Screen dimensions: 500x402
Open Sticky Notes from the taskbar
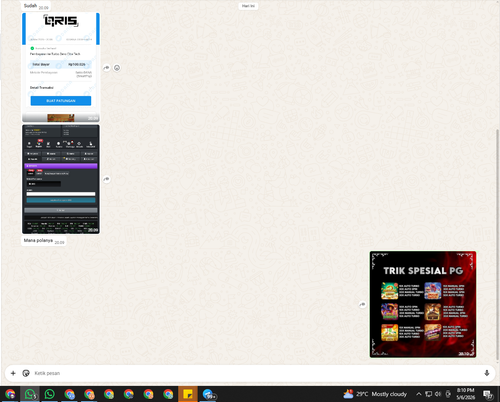pos(188,394)
